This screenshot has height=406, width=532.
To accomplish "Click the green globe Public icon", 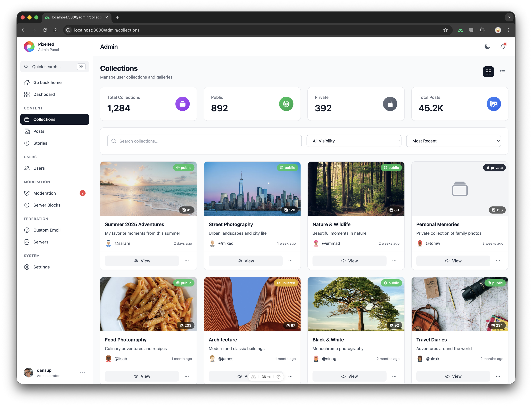I will (286, 104).
